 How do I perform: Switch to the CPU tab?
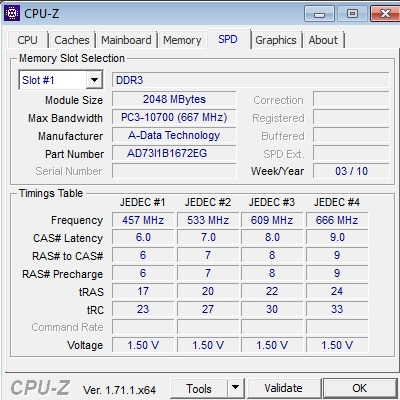pos(27,40)
